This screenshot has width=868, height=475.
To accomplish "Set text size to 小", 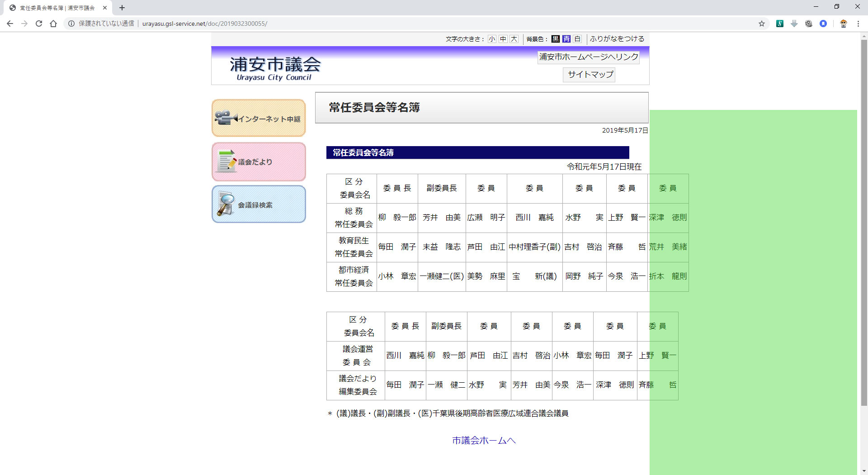I will (492, 39).
